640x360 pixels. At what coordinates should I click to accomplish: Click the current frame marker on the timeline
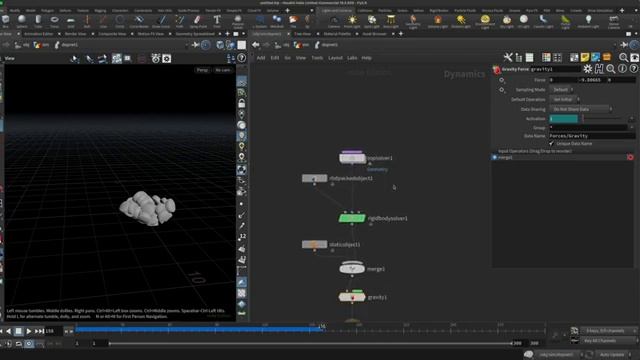[x=322, y=326]
